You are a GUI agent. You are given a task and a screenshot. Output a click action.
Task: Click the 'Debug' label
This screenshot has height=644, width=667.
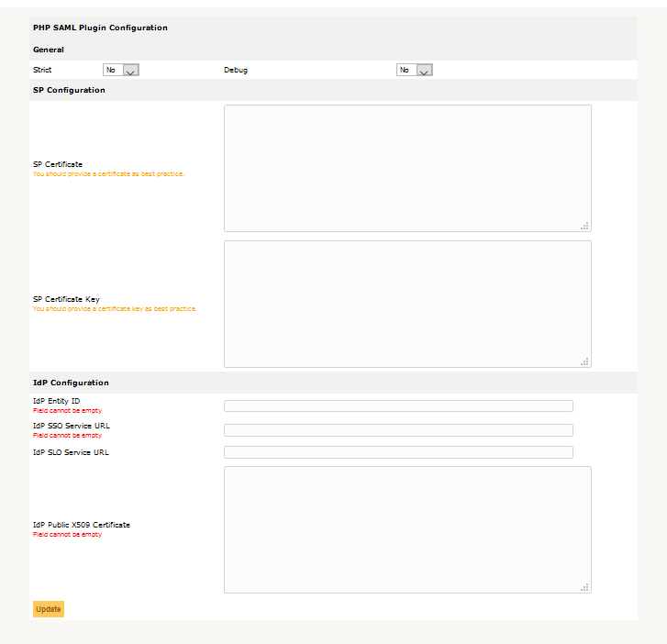tap(236, 71)
